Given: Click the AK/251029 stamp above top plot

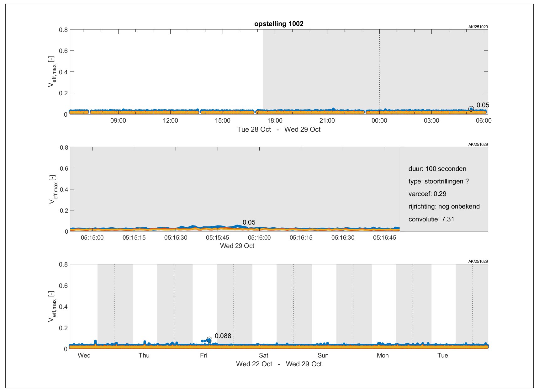Looking at the screenshot, I should click(478, 27).
